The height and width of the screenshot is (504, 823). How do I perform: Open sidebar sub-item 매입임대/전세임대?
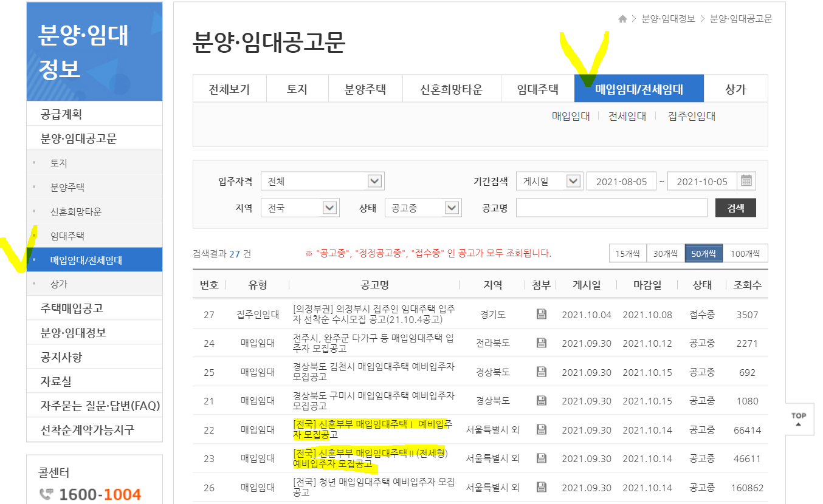tap(94, 260)
